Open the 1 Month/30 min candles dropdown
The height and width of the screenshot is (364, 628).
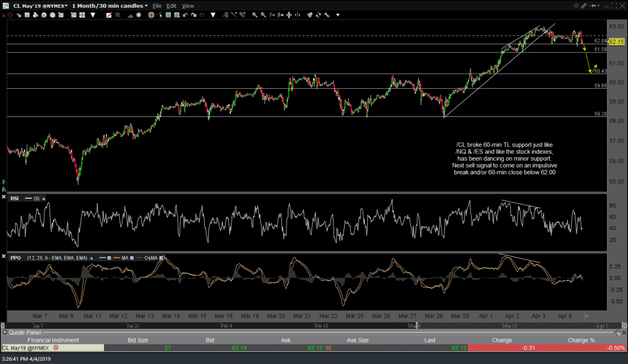click(110, 6)
